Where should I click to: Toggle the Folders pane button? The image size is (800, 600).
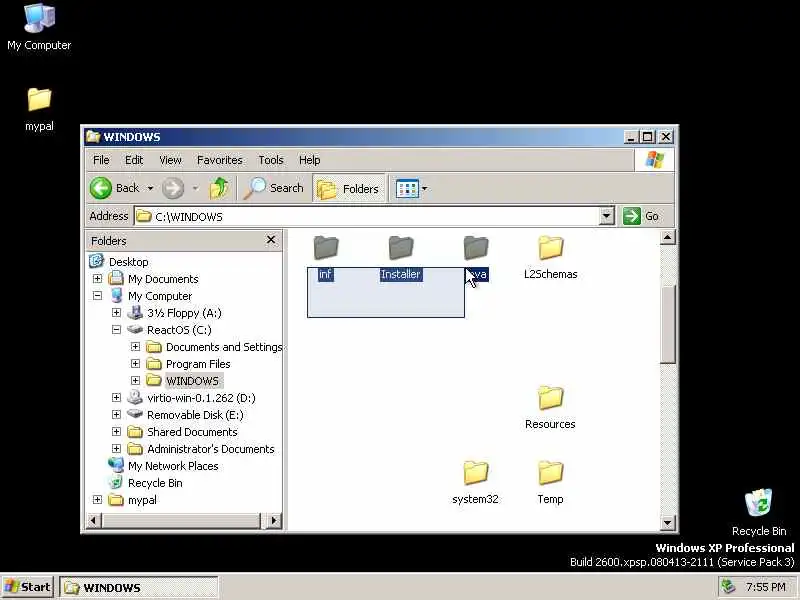pyautogui.click(x=349, y=189)
